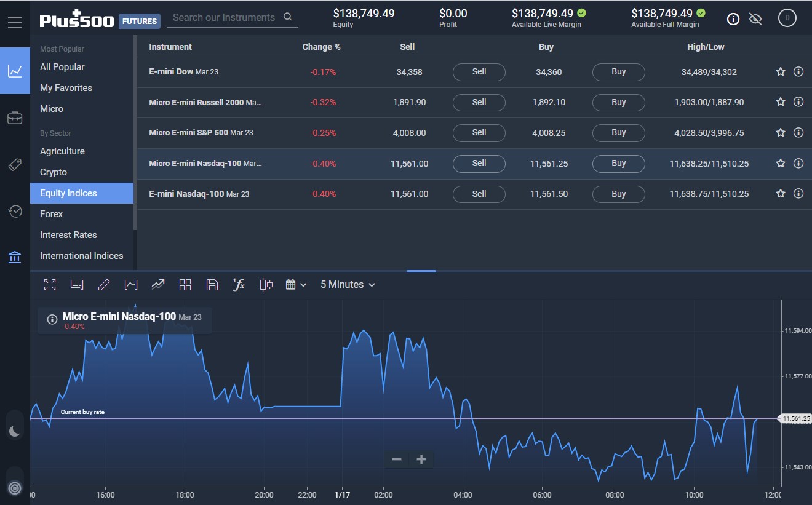Open the news annotations icon on chart toolbar
This screenshot has width=812, height=505.
(77, 284)
